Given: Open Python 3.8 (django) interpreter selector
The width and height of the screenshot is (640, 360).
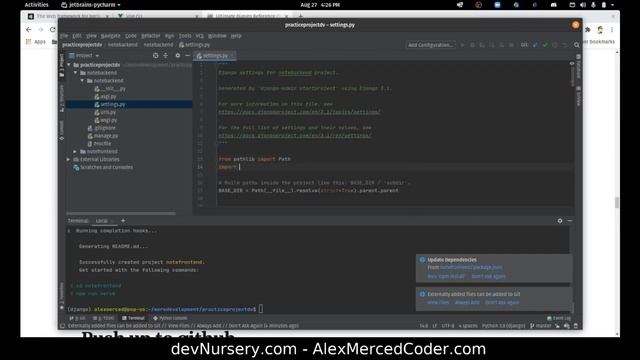Looking at the screenshot, I should click(503, 326).
